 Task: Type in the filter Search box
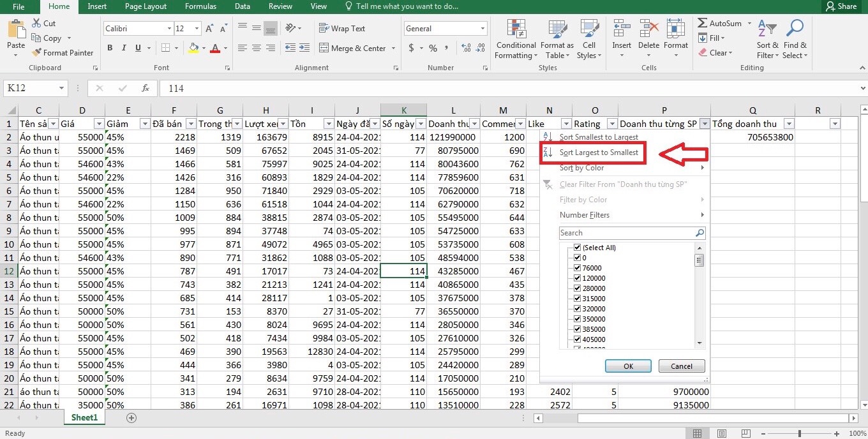click(627, 233)
